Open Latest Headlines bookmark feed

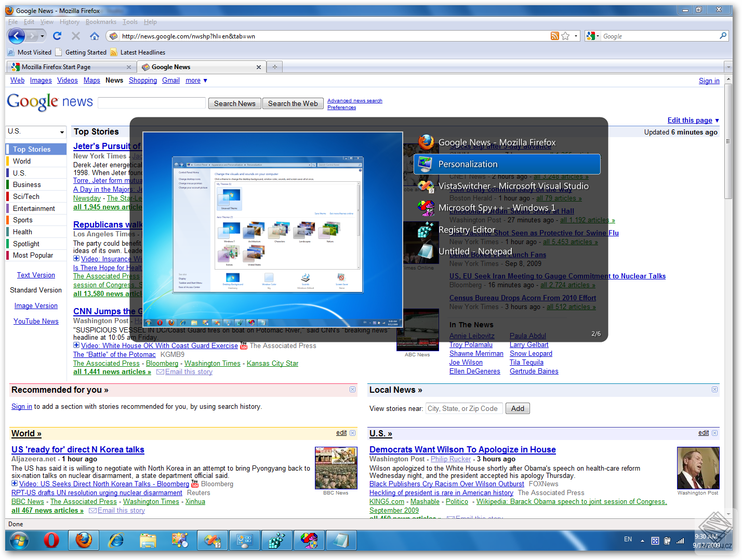(x=138, y=52)
